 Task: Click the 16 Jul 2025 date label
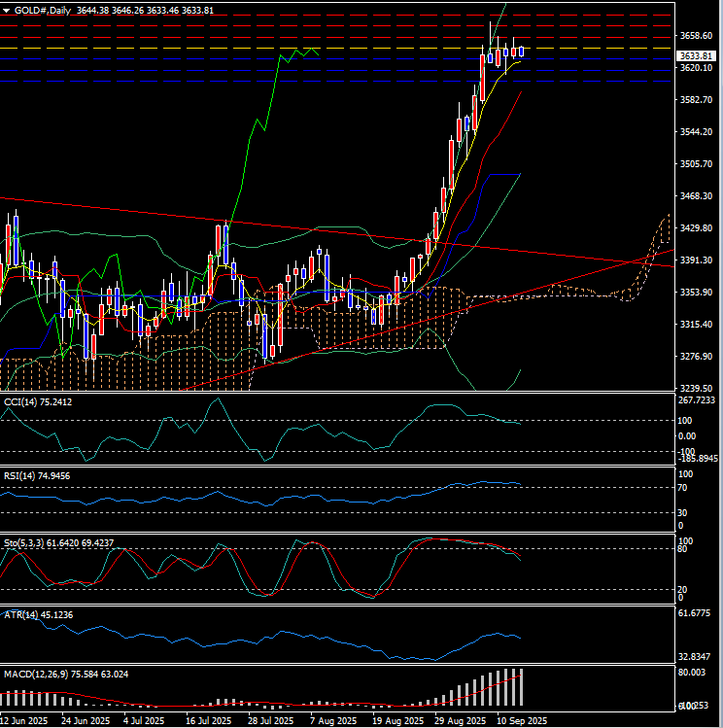pyautogui.click(x=209, y=721)
